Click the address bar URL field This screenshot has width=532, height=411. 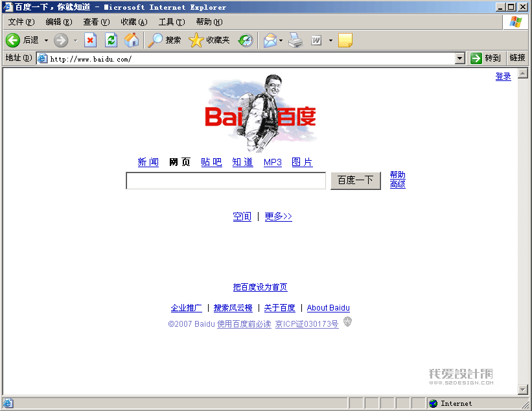(251, 59)
